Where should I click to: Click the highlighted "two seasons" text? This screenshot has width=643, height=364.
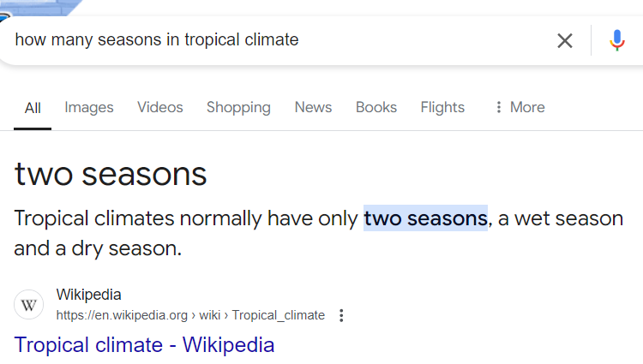pyautogui.click(x=425, y=218)
